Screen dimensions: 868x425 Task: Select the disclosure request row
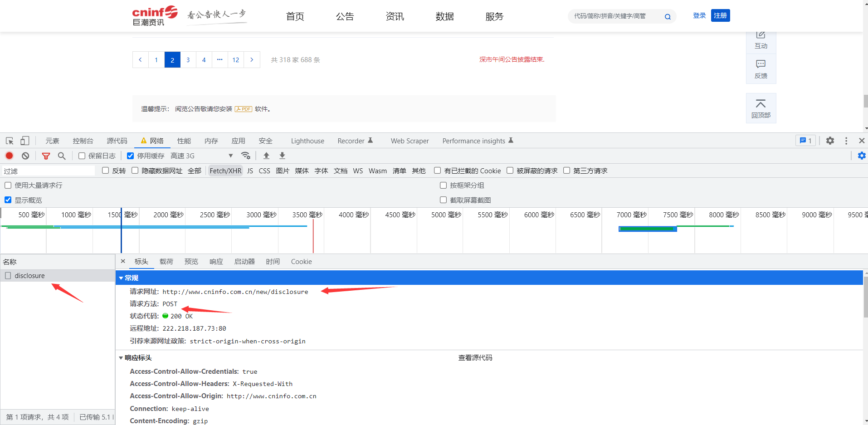(x=58, y=276)
